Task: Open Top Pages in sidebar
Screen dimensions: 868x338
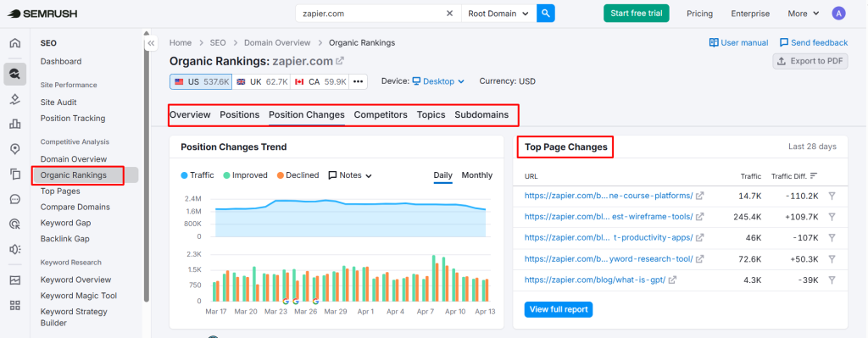Action: 60,191
